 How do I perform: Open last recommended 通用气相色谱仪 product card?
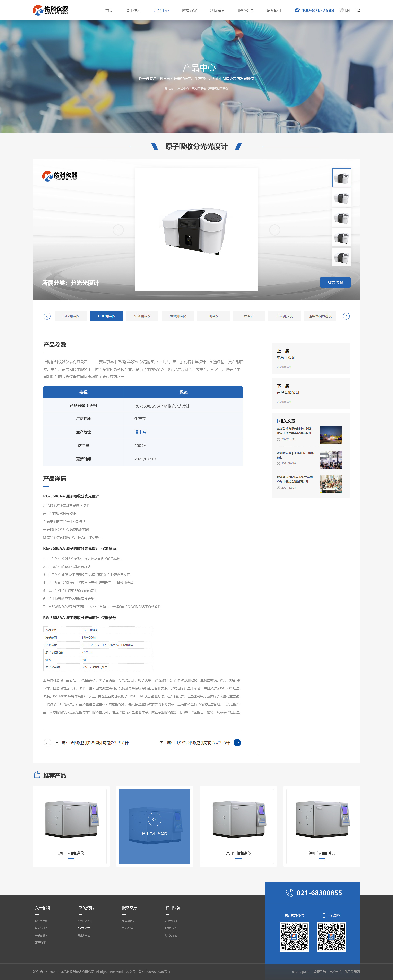[322, 826]
